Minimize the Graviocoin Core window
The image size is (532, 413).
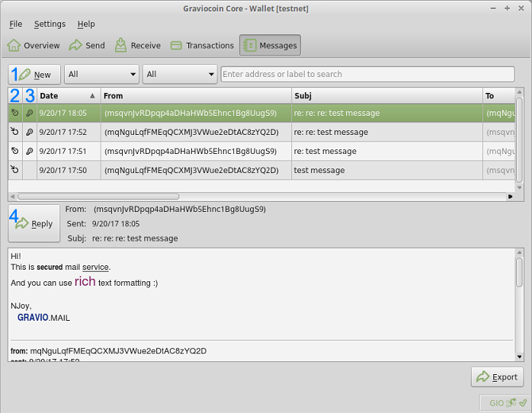[493, 8]
